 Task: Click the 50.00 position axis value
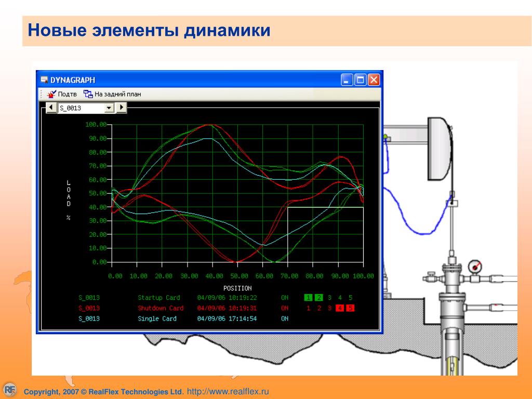239,276
